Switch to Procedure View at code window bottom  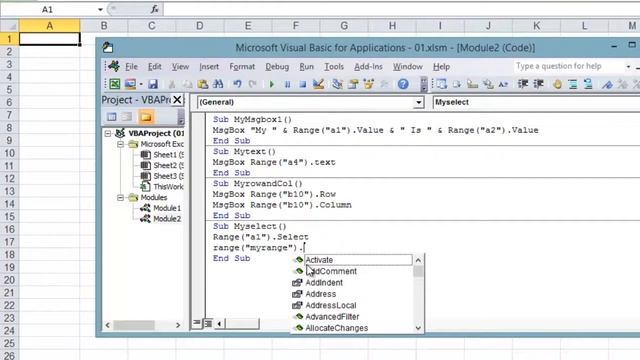[x=197, y=323]
